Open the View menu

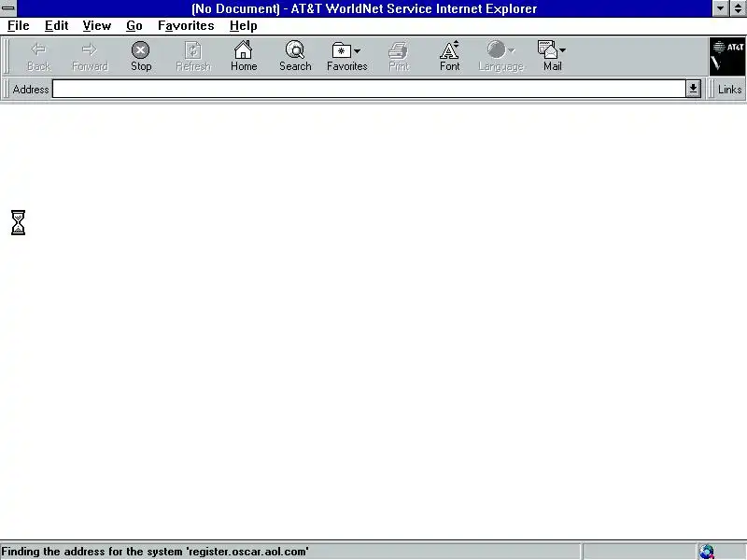(97, 26)
